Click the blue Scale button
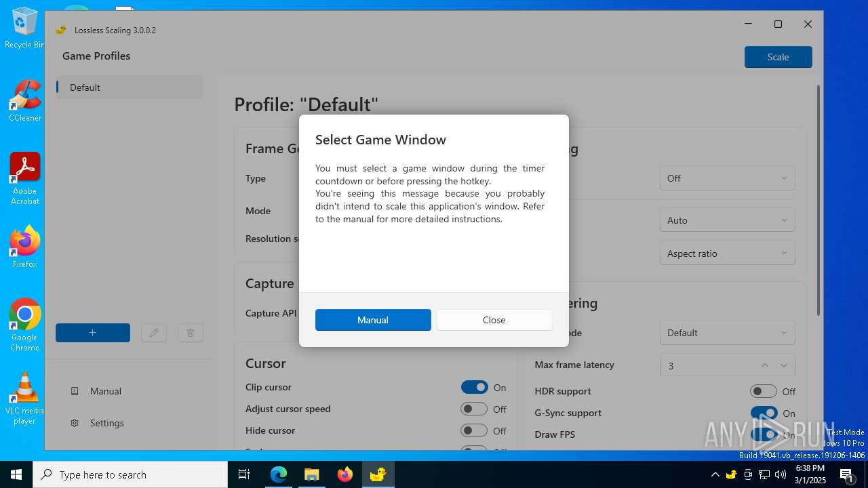The height and width of the screenshot is (488, 868). coord(778,57)
